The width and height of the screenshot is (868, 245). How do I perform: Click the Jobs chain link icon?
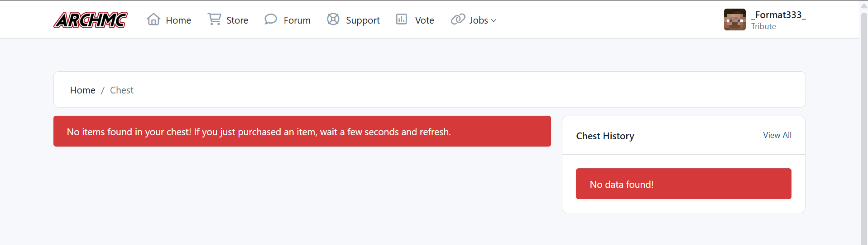point(458,19)
